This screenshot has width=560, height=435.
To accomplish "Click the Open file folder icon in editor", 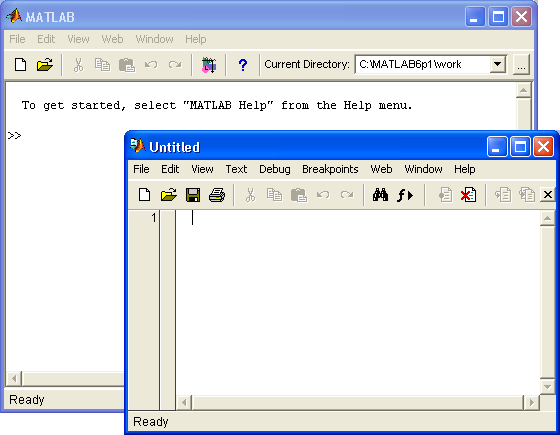I will pyautogui.click(x=169, y=195).
